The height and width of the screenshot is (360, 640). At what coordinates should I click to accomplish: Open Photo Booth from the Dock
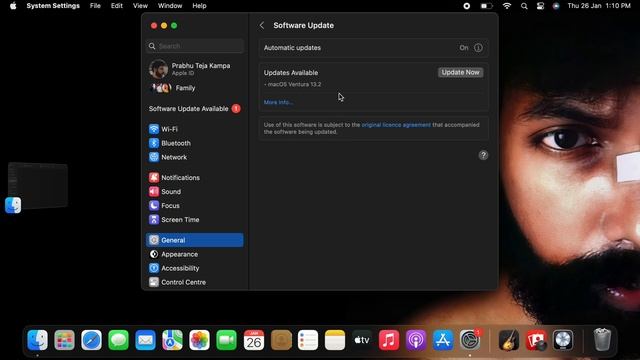[x=536, y=340]
